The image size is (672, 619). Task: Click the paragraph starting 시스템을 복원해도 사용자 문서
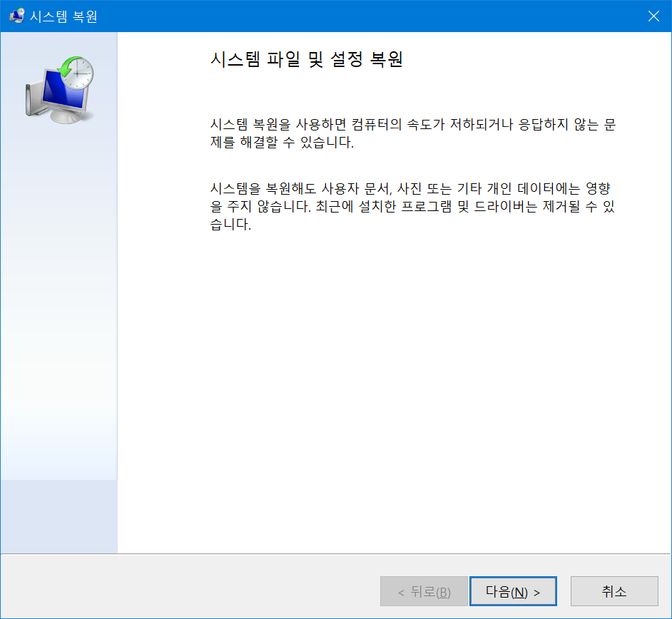pos(413,206)
